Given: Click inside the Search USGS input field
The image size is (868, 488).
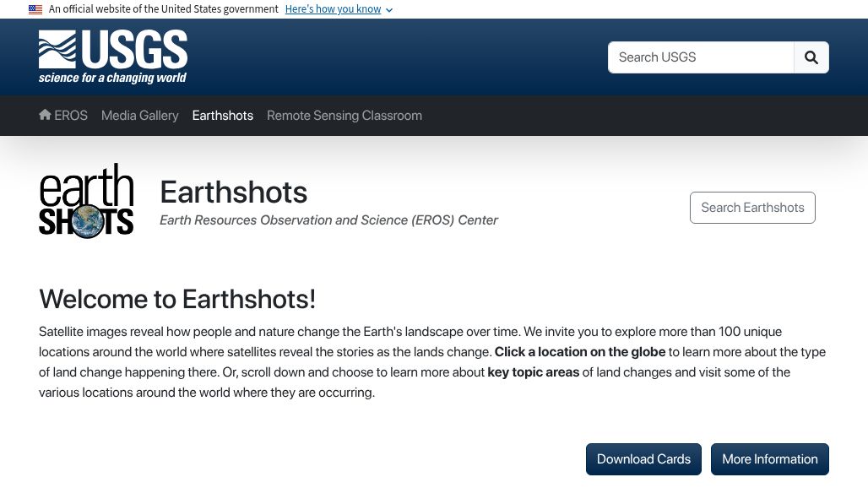Looking at the screenshot, I should tap(701, 57).
